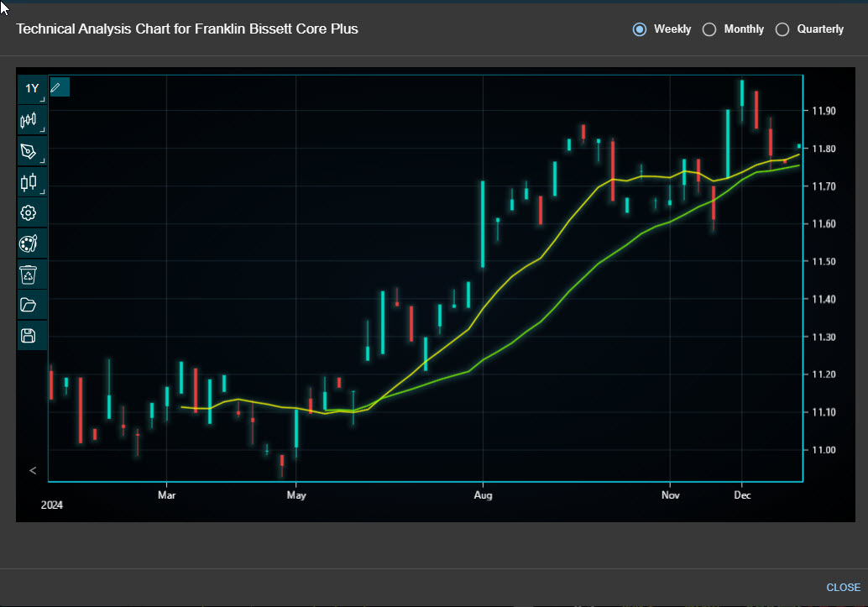
Task: Click the left arrow to scroll chart
Action: 33,470
